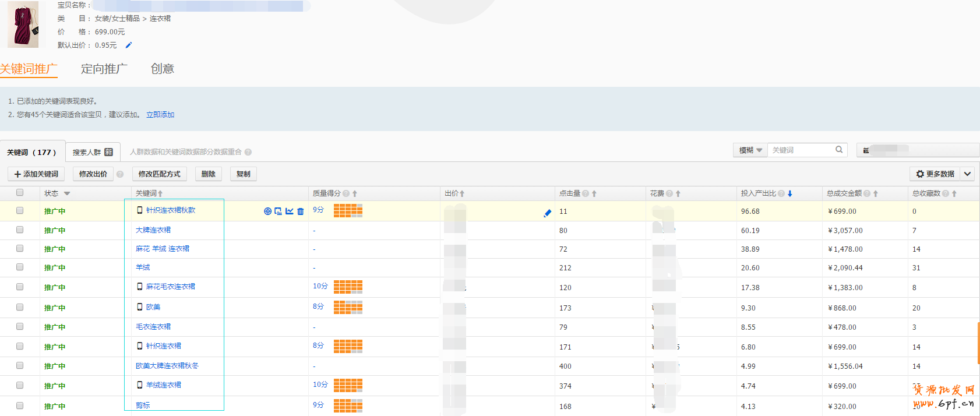
Task: Open the 模糊 match type dropdown
Action: 750,150
